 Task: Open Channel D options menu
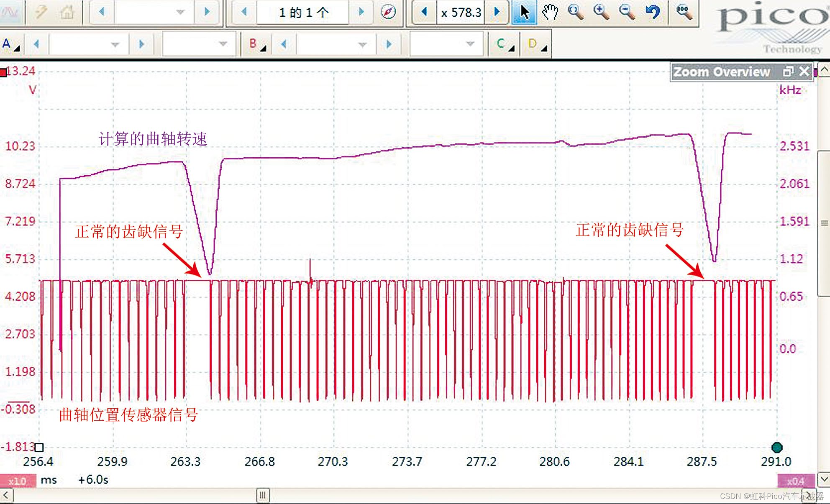537,44
